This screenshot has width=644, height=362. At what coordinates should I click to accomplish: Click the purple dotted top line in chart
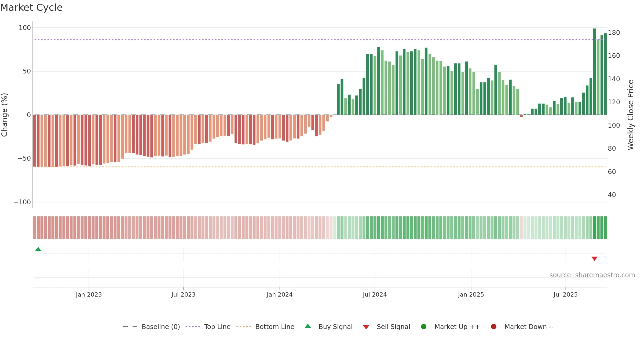[320, 40]
